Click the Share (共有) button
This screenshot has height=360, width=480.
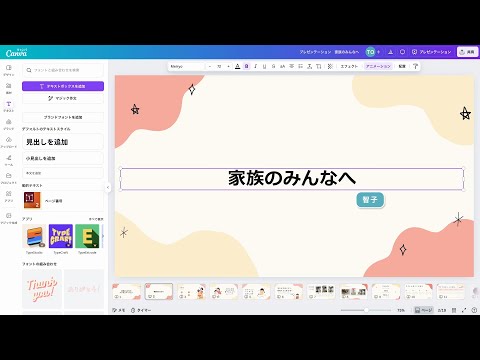pos(467,52)
